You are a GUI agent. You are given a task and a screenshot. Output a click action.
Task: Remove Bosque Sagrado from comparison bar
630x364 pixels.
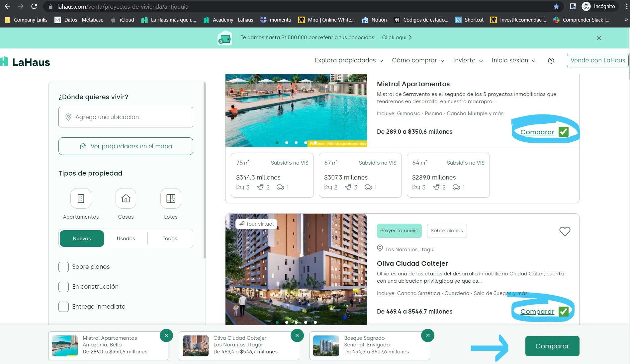pos(428,335)
